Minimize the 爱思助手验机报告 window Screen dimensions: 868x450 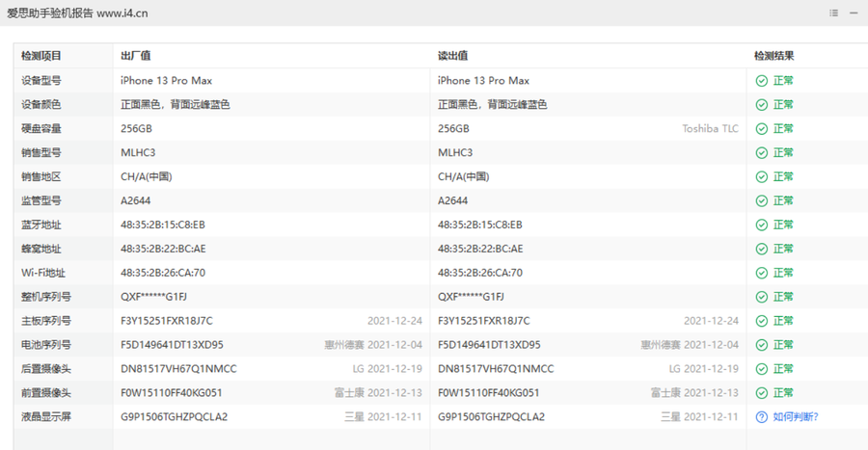854,13
